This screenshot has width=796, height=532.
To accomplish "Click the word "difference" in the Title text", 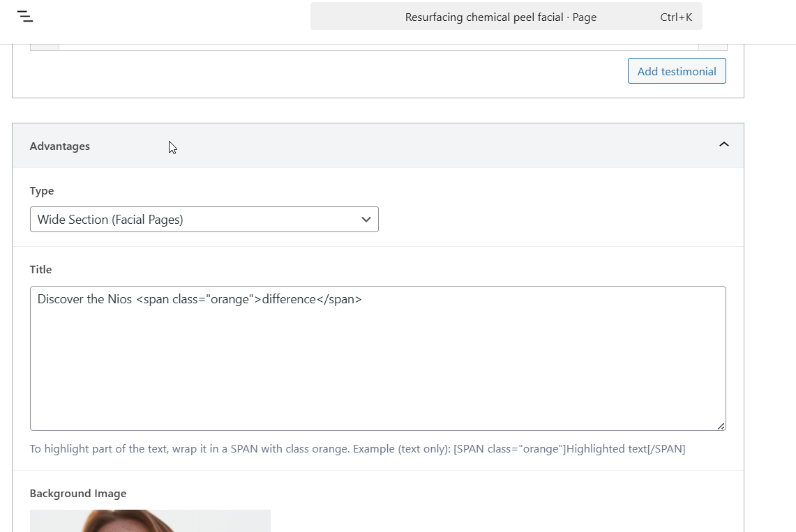I will click(x=289, y=299).
